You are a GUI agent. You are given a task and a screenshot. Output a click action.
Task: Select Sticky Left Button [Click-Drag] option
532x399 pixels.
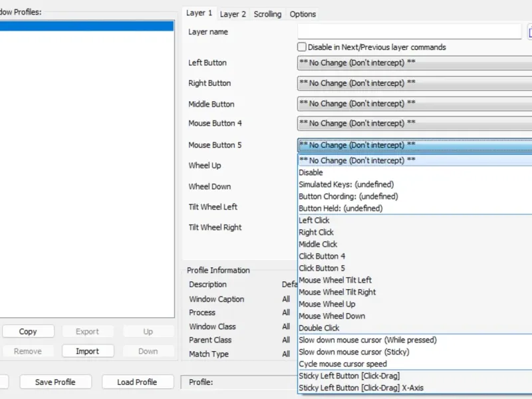point(415,376)
